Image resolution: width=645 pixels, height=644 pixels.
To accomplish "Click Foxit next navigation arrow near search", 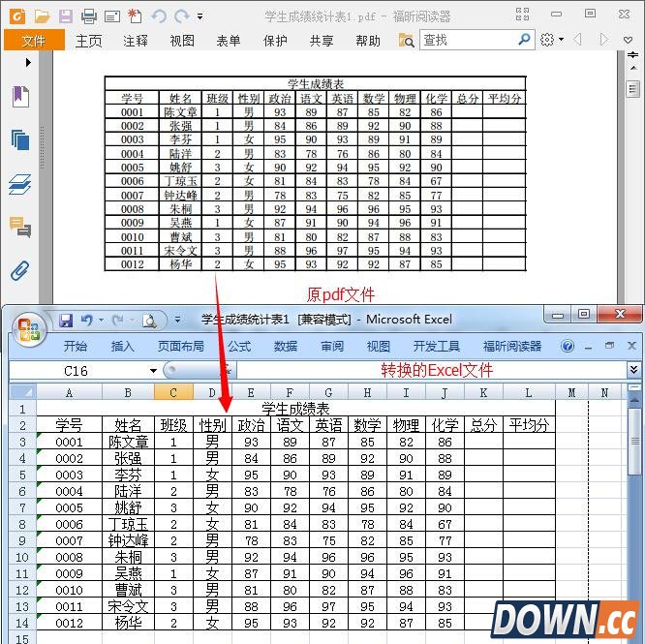I will click(603, 40).
